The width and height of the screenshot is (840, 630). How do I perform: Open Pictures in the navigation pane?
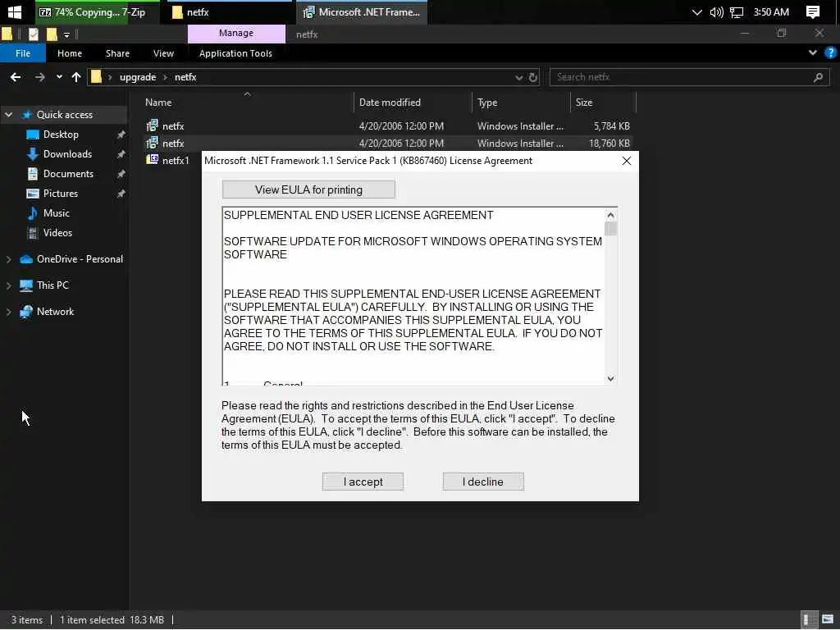tap(60, 194)
